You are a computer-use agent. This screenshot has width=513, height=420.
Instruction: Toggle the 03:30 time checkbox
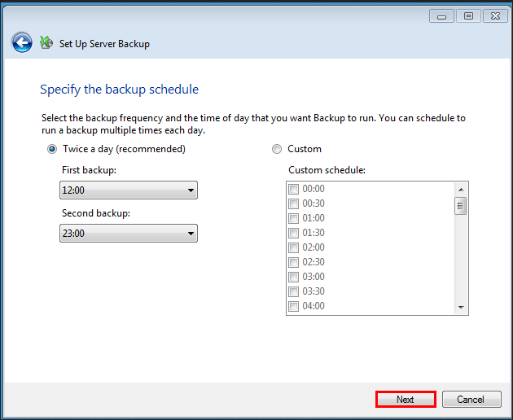click(294, 291)
